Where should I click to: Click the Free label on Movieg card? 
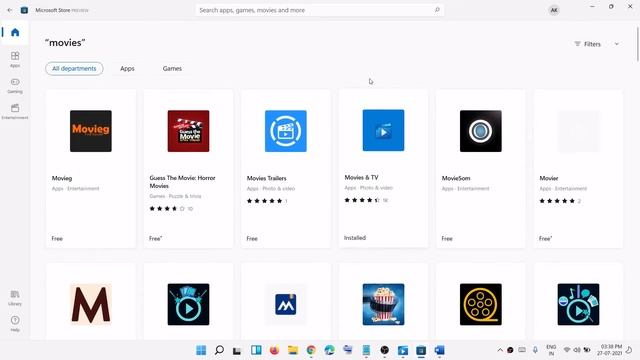[x=57, y=238]
